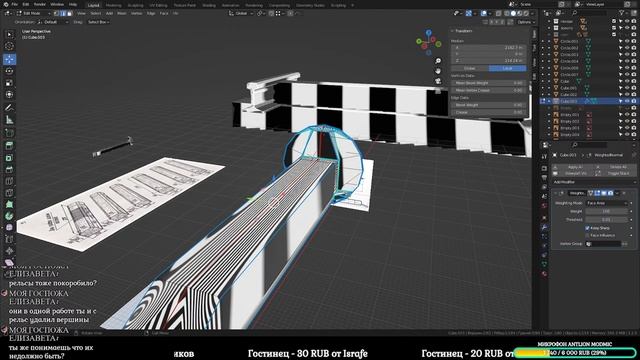Open the Modifiers wrench properties tab
640x360 pixels.
pos(544,227)
